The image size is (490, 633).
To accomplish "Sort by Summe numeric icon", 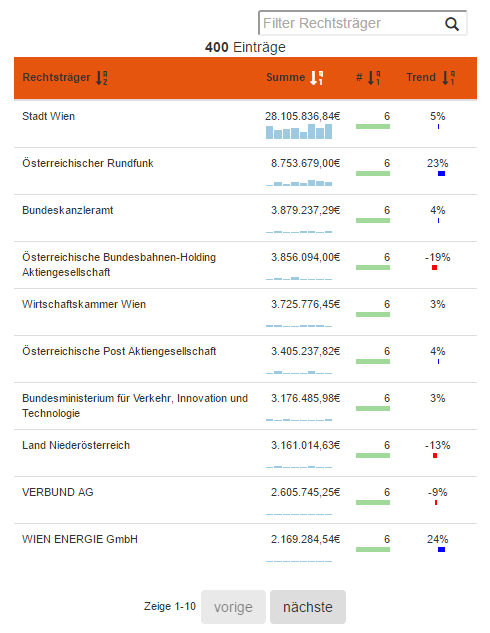I will pyautogui.click(x=316, y=78).
